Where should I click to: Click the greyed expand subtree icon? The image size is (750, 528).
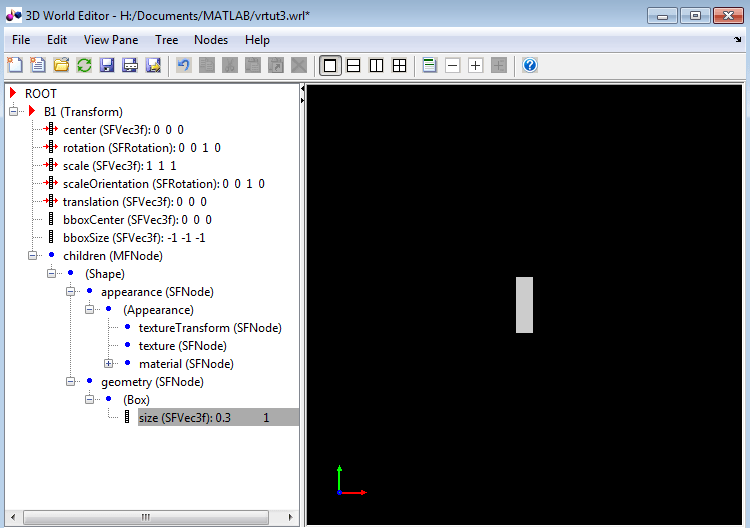499,66
